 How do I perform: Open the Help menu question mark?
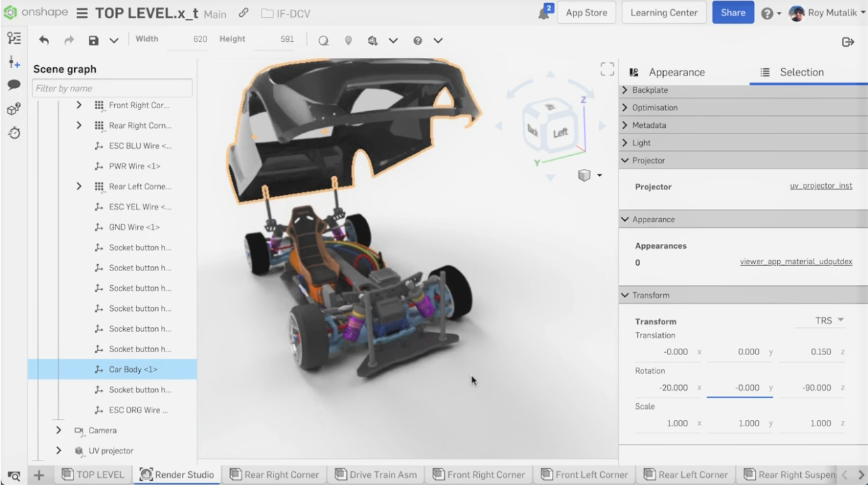(x=770, y=13)
